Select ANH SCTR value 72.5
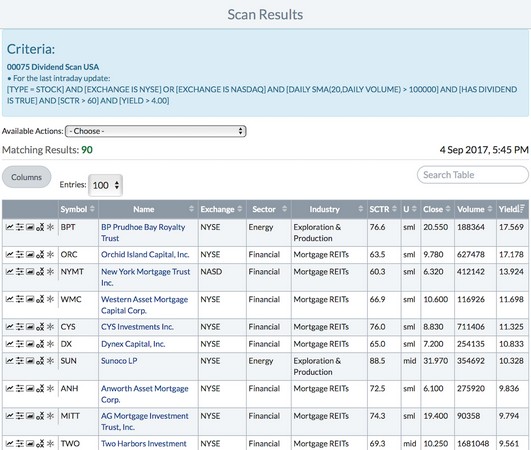The image size is (531, 450). click(x=377, y=389)
